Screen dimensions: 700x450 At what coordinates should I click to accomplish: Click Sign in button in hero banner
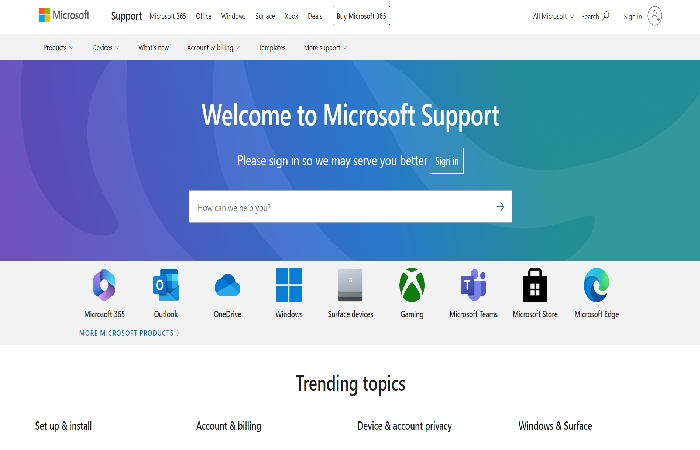[447, 161]
